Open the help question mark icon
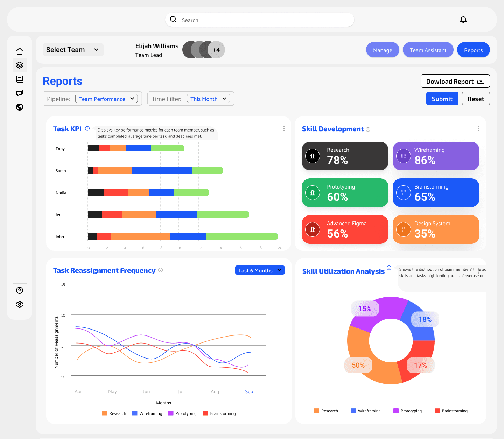 [20, 290]
